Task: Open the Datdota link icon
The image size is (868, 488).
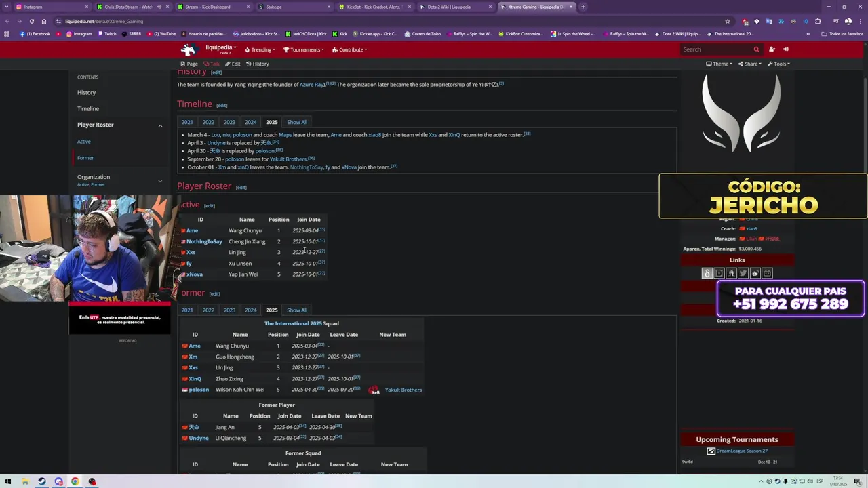Action: click(x=719, y=273)
